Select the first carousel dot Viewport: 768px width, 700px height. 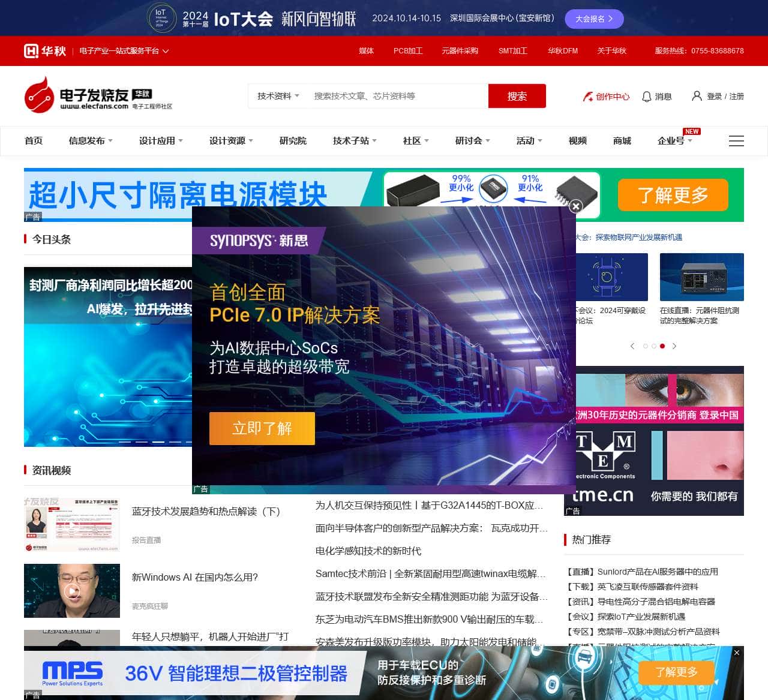[x=646, y=346]
